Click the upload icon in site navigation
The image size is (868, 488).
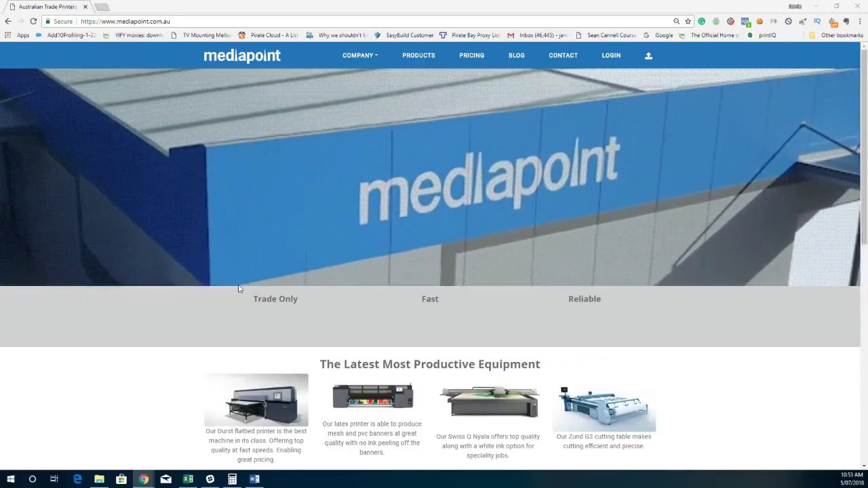(648, 56)
